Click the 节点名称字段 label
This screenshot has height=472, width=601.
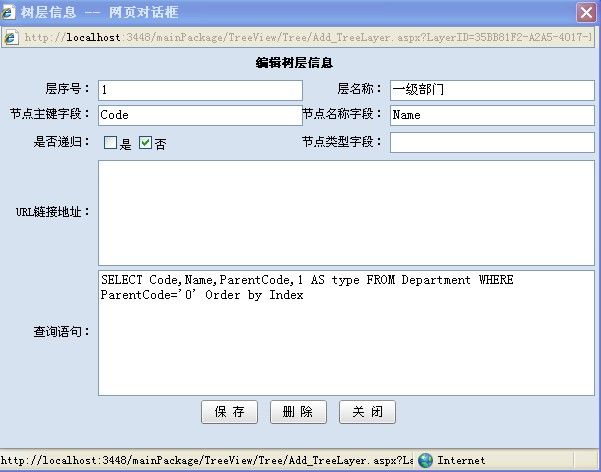click(x=342, y=114)
